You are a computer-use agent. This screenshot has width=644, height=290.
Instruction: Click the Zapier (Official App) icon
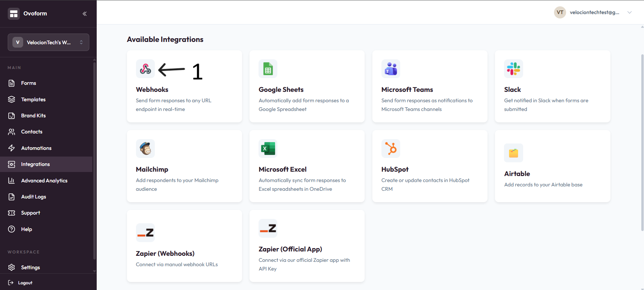(x=268, y=228)
